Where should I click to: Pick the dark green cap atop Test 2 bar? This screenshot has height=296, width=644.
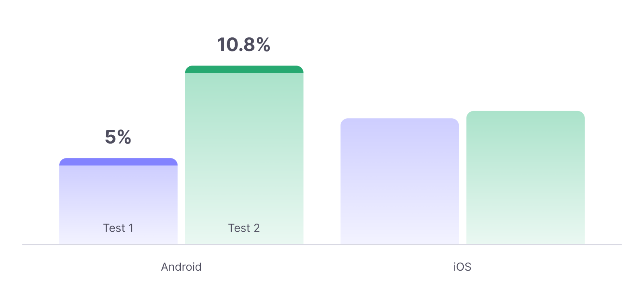pos(244,69)
